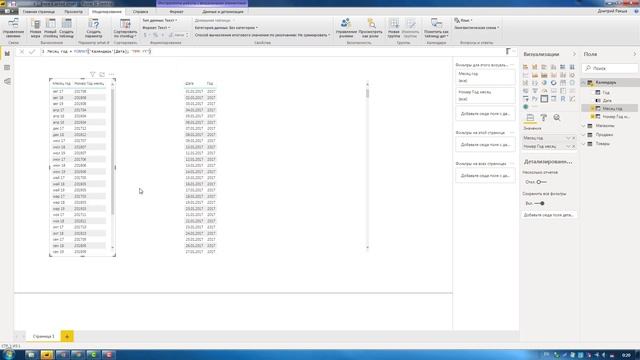The height and width of the screenshot is (360, 640).
Task: Open the Home ribbon tab
Action: (x=39, y=12)
